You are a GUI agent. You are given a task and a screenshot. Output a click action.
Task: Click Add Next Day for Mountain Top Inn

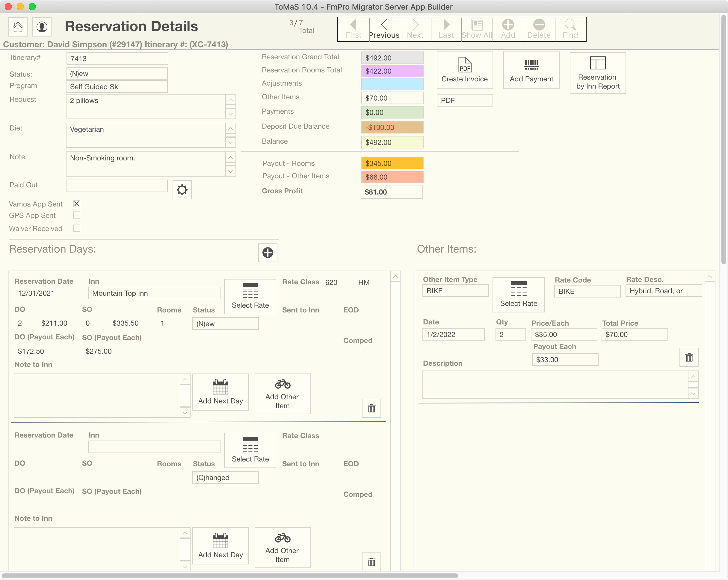[x=220, y=392]
